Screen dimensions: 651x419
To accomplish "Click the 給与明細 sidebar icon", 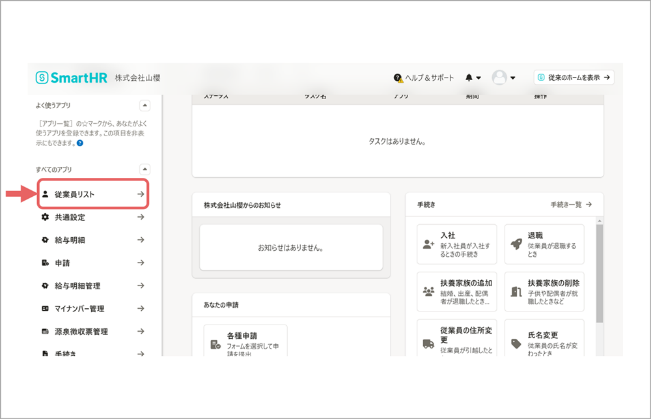I will point(45,240).
